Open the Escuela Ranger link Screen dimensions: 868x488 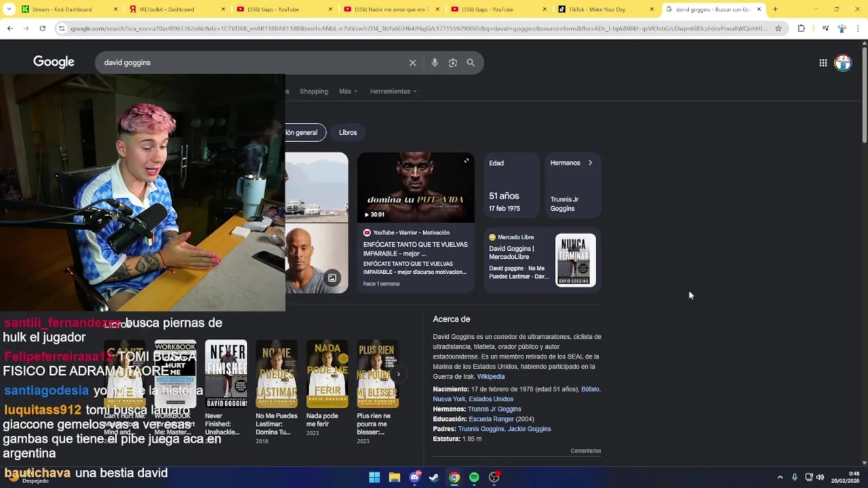click(491, 419)
